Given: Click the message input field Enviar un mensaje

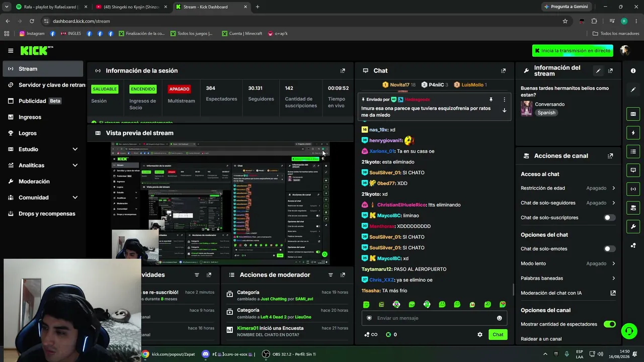Looking at the screenshot, I should pyautogui.click(x=434, y=318).
